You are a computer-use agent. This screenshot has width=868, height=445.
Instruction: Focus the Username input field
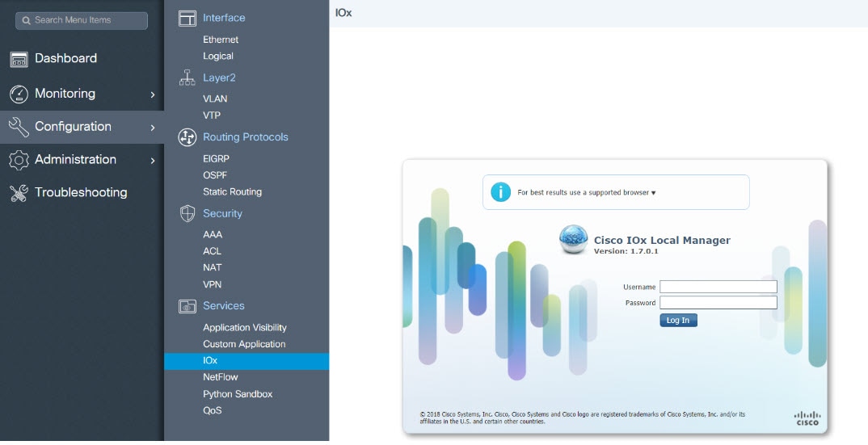pos(718,287)
